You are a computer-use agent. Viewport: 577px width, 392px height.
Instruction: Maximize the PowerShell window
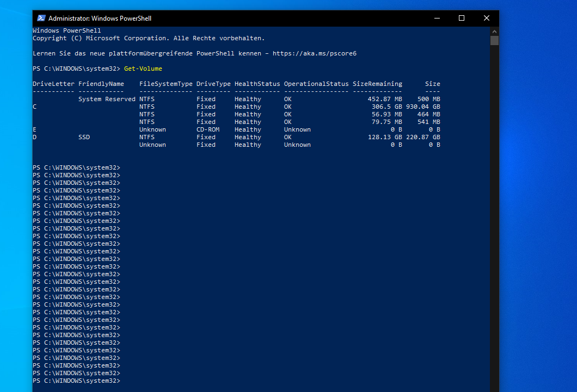pyautogui.click(x=462, y=18)
